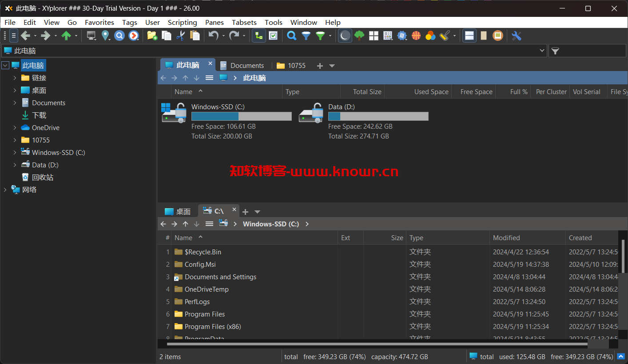Close the 此电脑 tab
The height and width of the screenshot is (364, 628).
[211, 64]
